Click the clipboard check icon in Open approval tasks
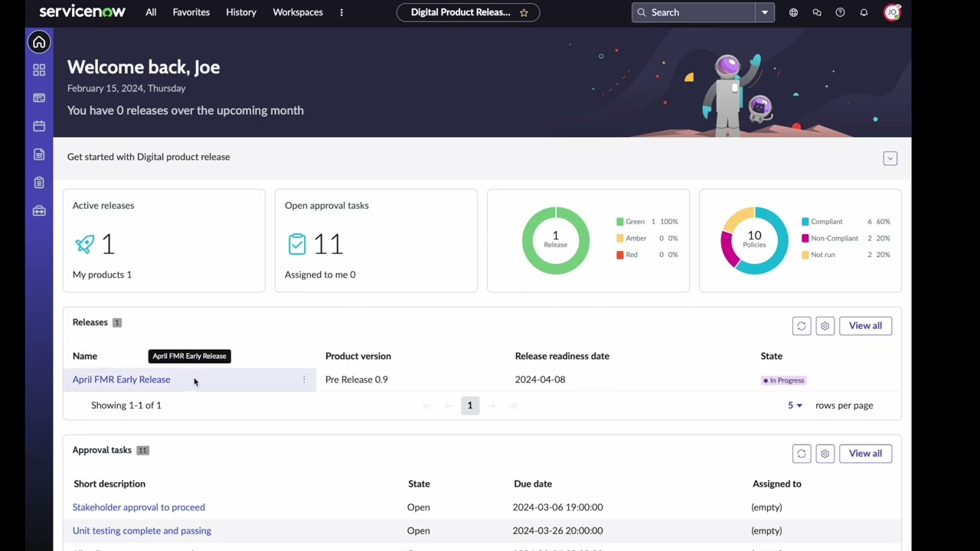The height and width of the screenshot is (551, 980). [x=297, y=244]
